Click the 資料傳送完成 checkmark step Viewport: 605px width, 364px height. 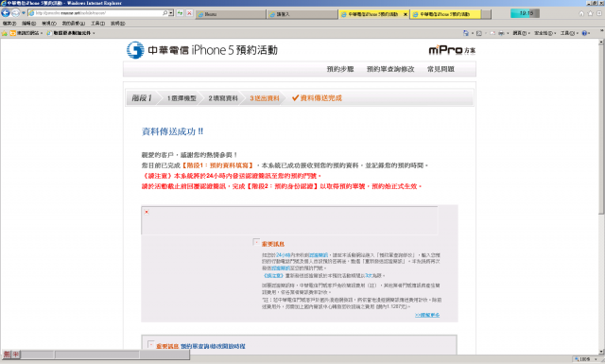coord(317,98)
